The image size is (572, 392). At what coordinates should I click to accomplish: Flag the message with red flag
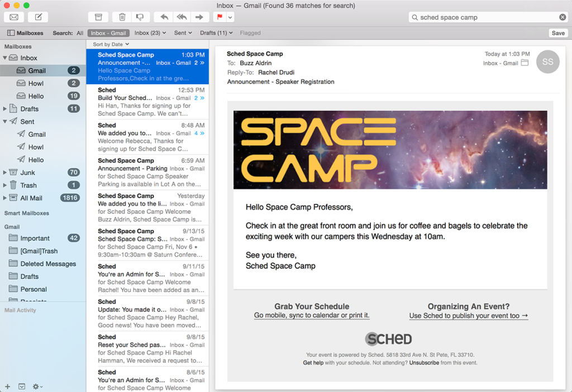pos(220,17)
